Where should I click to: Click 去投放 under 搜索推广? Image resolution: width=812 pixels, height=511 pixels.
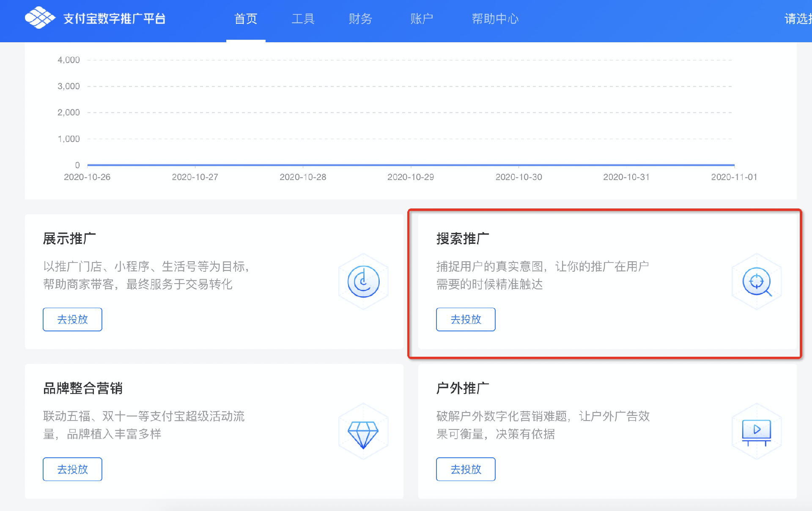pyautogui.click(x=466, y=320)
